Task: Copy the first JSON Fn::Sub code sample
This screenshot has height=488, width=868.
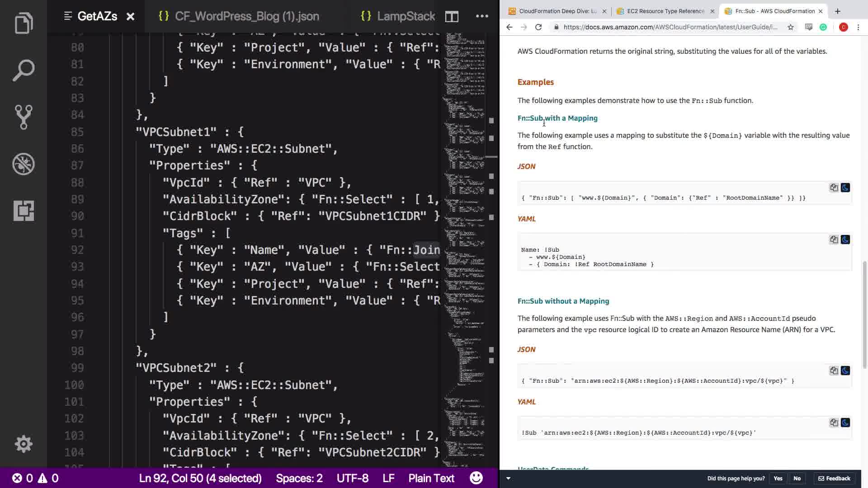Action: [x=834, y=188]
